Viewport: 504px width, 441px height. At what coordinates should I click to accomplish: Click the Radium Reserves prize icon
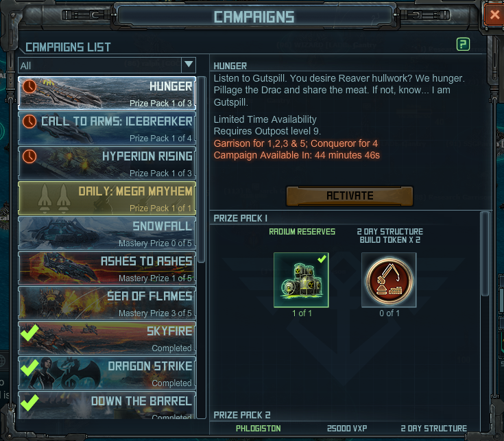tap(301, 280)
